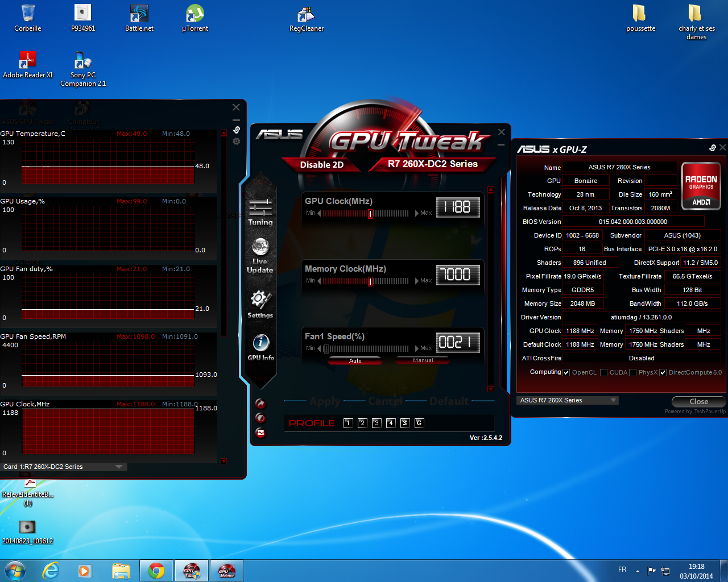
Task: Click the Close button in GPU-Z
Action: (698, 401)
